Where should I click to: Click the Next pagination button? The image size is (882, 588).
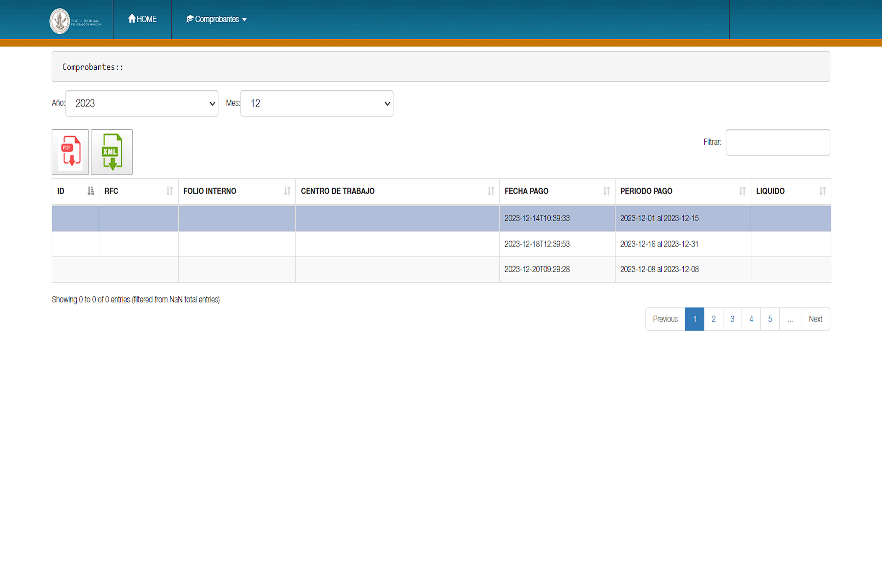pyautogui.click(x=815, y=319)
